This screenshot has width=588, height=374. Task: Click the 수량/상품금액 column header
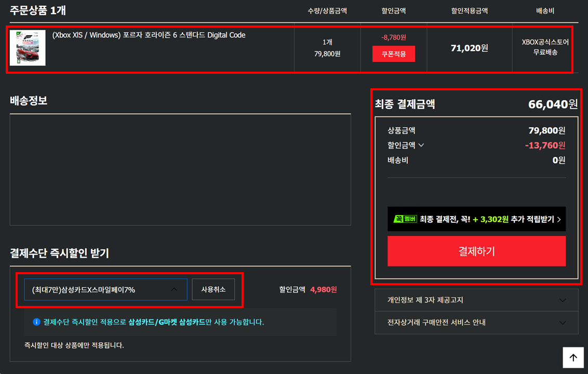[x=327, y=11]
